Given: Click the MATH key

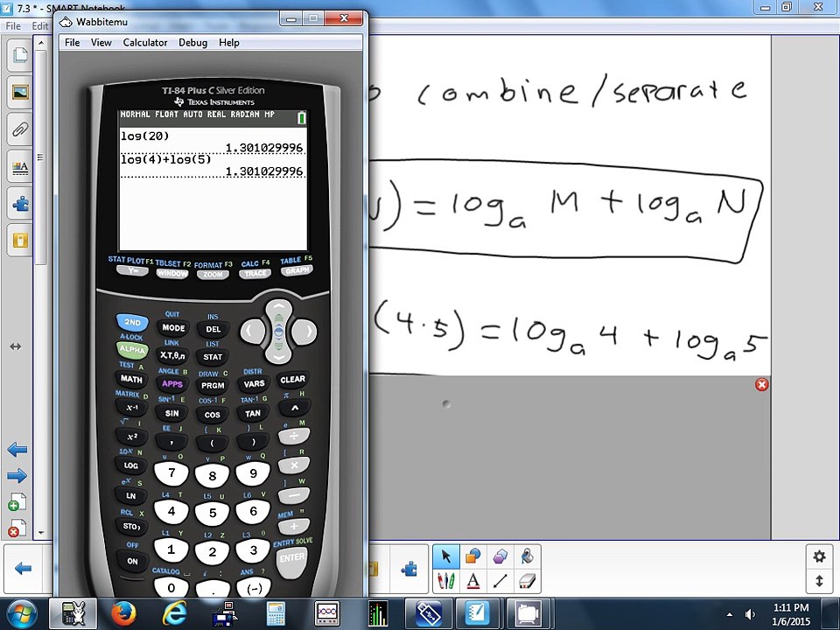Looking at the screenshot, I should click(x=132, y=379).
